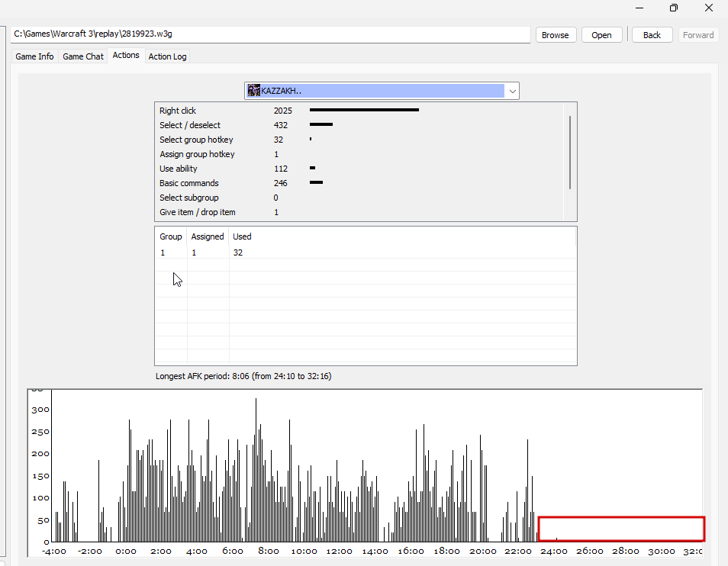Click the Group column header
728x566 pixels.
pos(170,236)
